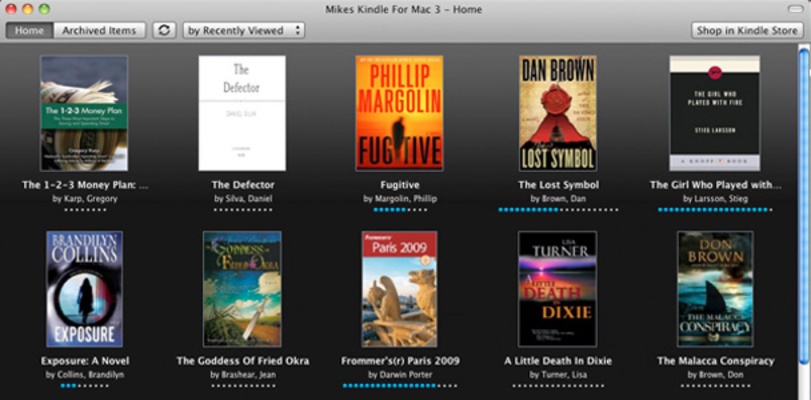Click progress dots under Exposure: A Novel
The image size is (811, 400).
pos(85,386)
